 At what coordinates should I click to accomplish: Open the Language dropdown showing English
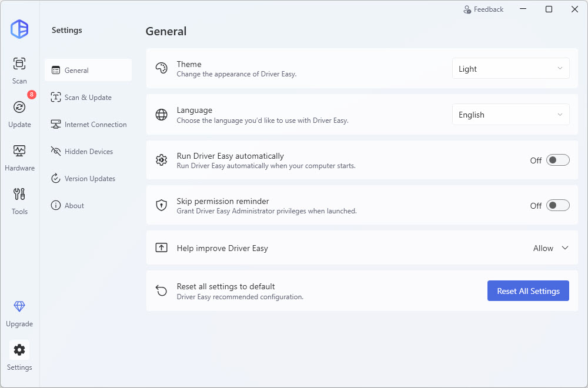tap(510, 115)
